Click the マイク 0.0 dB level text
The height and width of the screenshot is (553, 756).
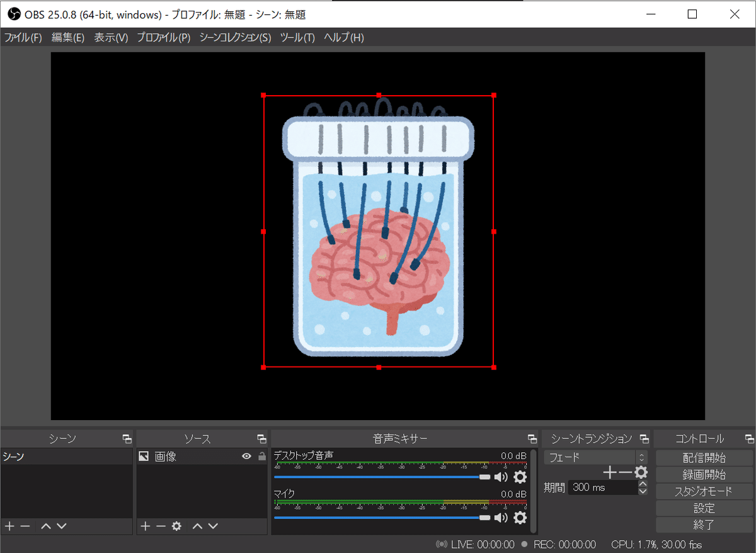click(513, 494)
